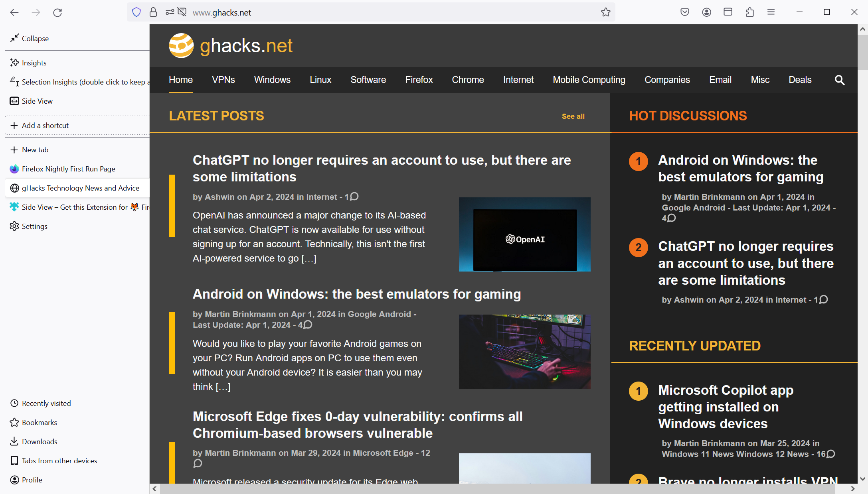Click the Pocket save icon in toolbar
868x494 pixels.
pos(685,12)
